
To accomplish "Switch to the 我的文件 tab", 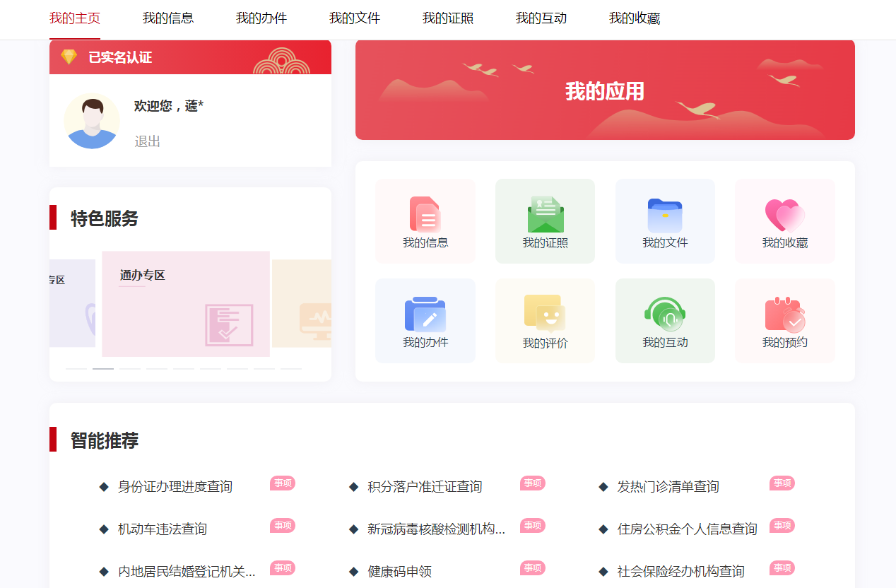I will [355, 18].
